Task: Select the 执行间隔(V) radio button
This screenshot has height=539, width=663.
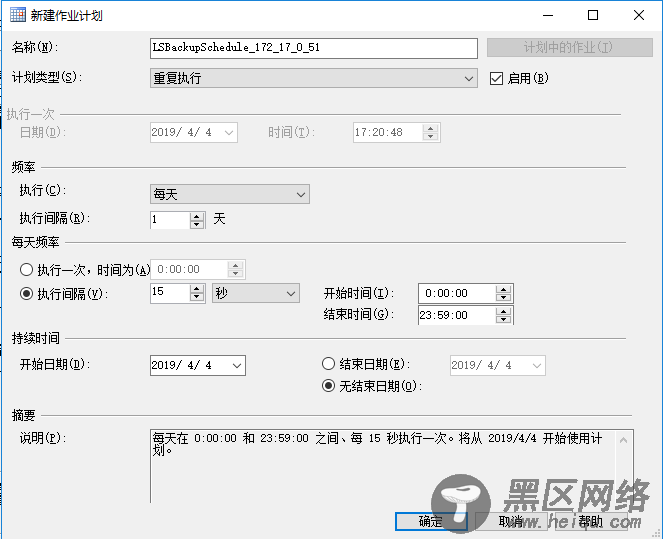Action: (x=27, y=293)
